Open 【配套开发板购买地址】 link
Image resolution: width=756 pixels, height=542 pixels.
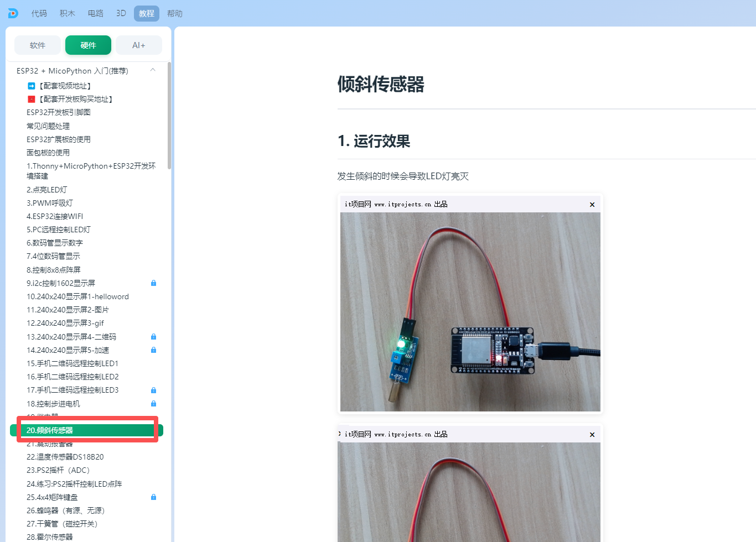pos(75,99)
